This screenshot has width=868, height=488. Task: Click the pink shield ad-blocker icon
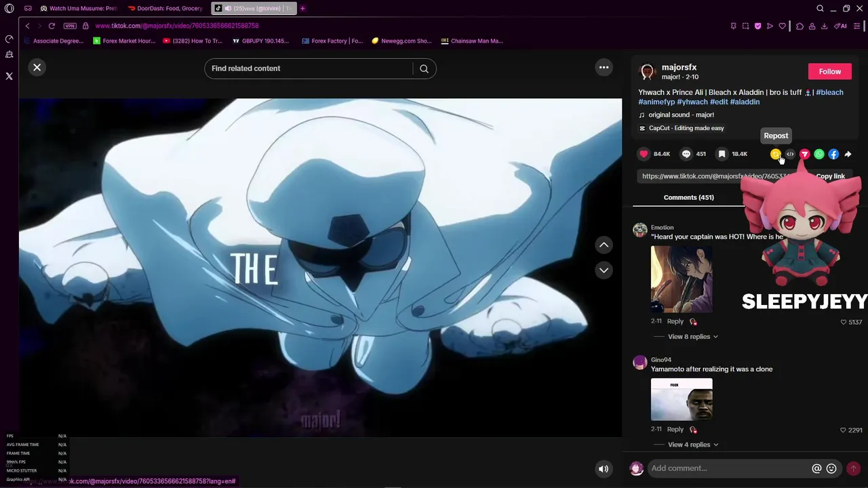coord(757,26)
